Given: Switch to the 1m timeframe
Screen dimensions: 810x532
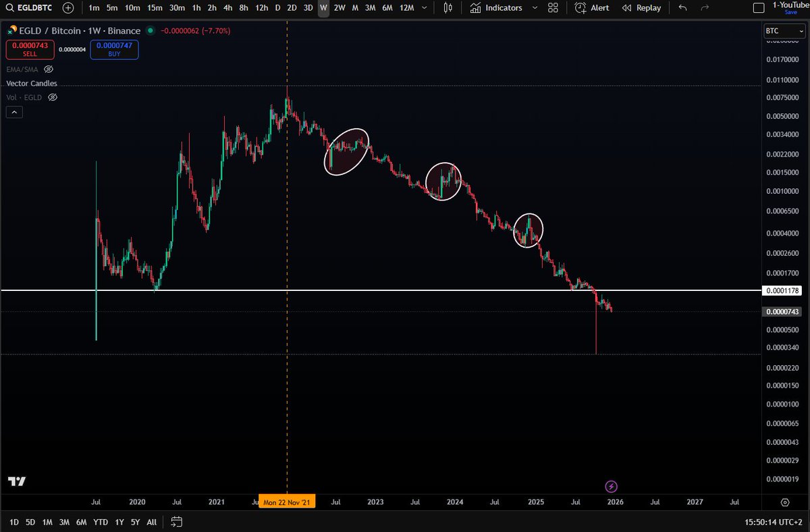Looking at the screenshot, I should pos(94,8).
